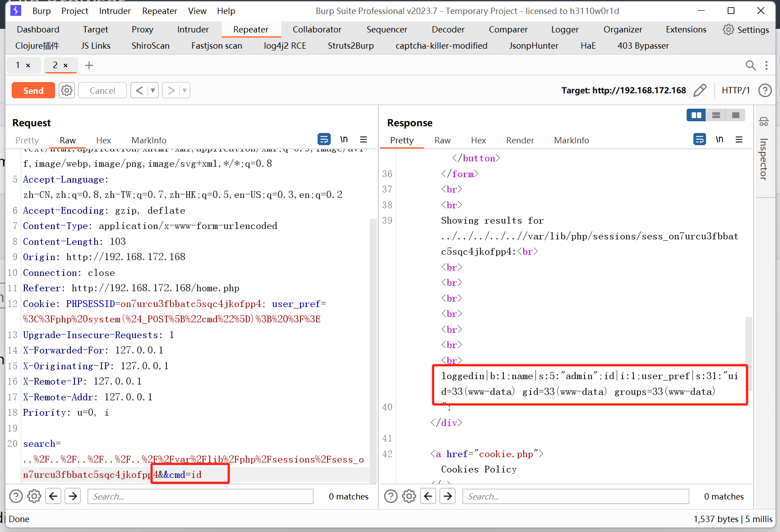The image size is (780, 532).
Task: Add a new Repeater tab
Action: click(89, 65)
